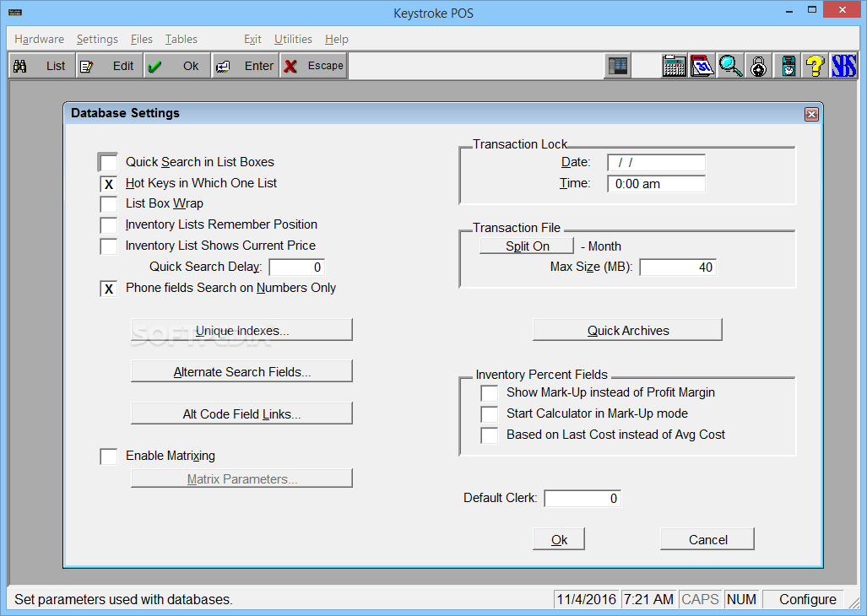Click the NUM indicator in status bar

(x=741, y=599)
